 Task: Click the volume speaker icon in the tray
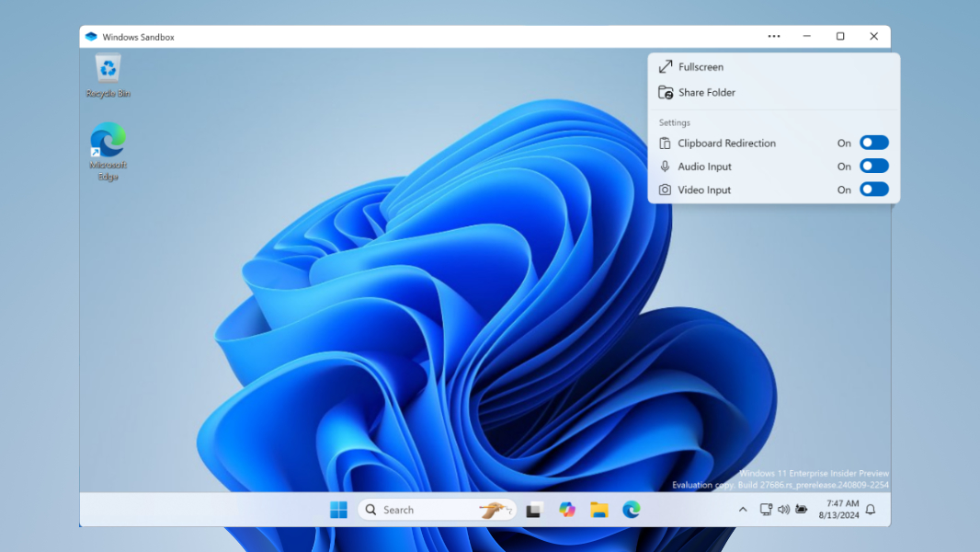tap(783, 510)
